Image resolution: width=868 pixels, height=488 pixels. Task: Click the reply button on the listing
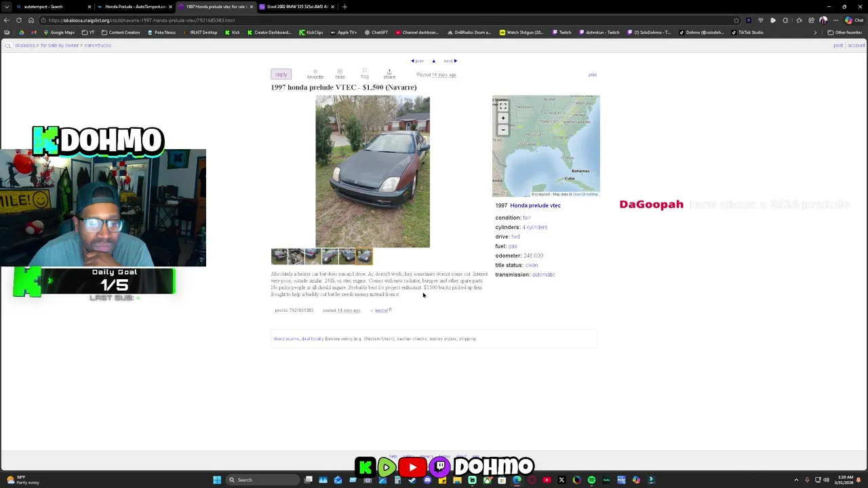click(281, 74)
